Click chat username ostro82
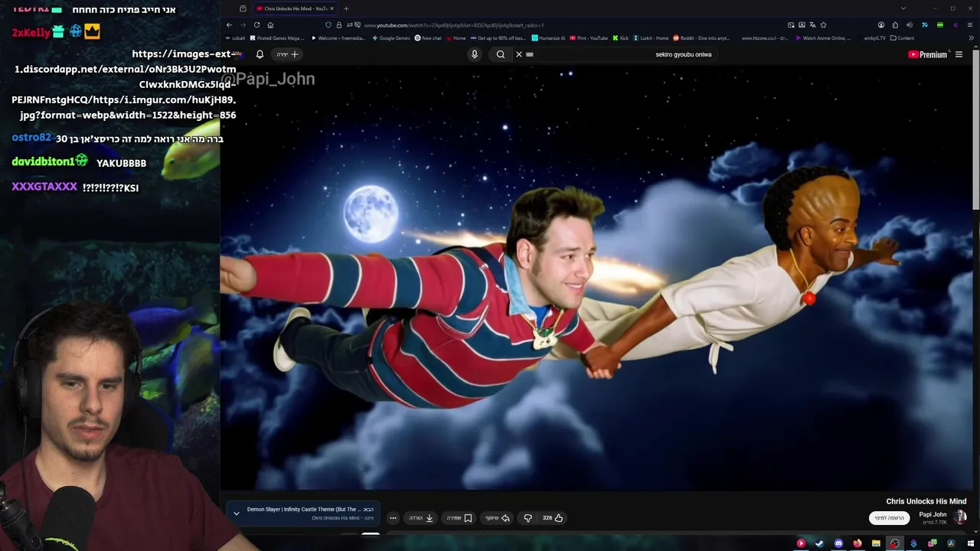Viewport: 980px width, 551px height. 31,138
